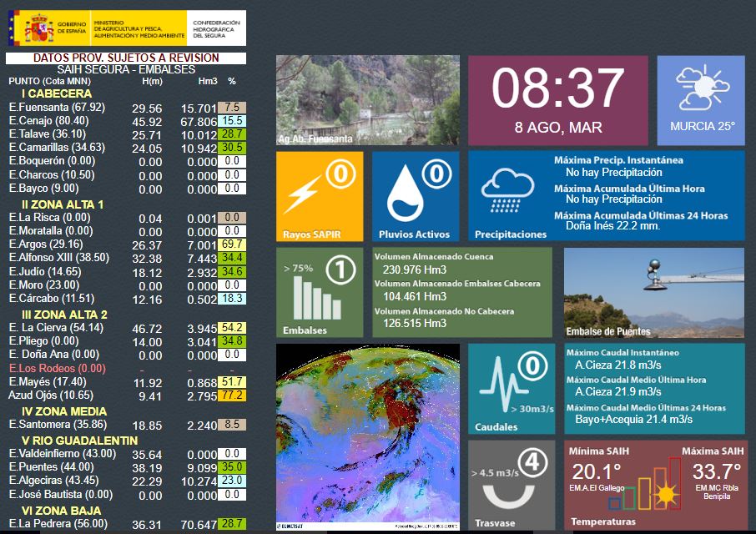Click the red E.Los Rodeos (0.00) label
Viewport: 756px width, 534px height.
click(58, 368)
